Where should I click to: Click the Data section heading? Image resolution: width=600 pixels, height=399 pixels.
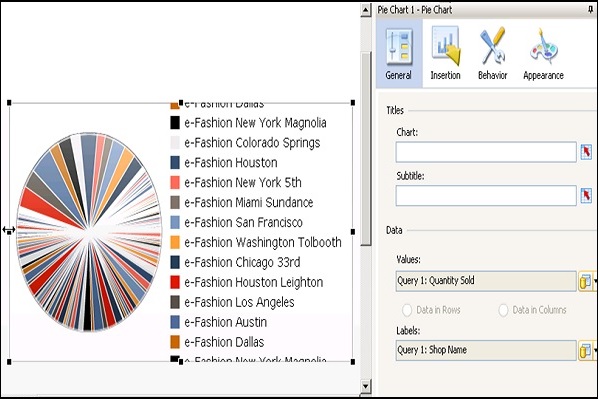(x=394, y=230)
